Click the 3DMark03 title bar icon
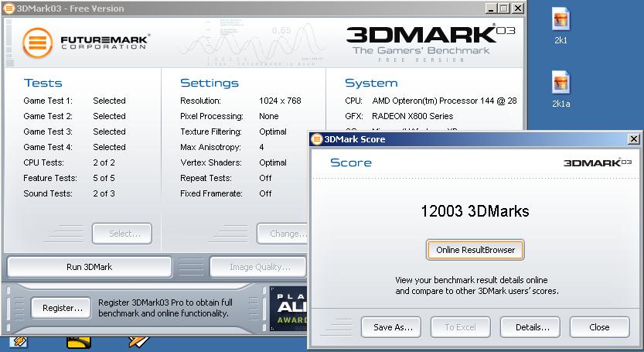 pos(9,9)
